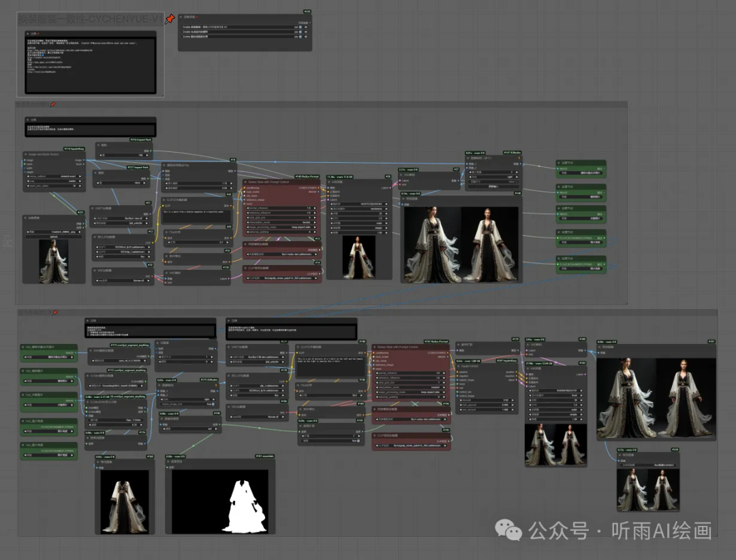736x560 pixels.
Task: Open the image_processing_mode dropdown
Action: [x=281, y=227]
